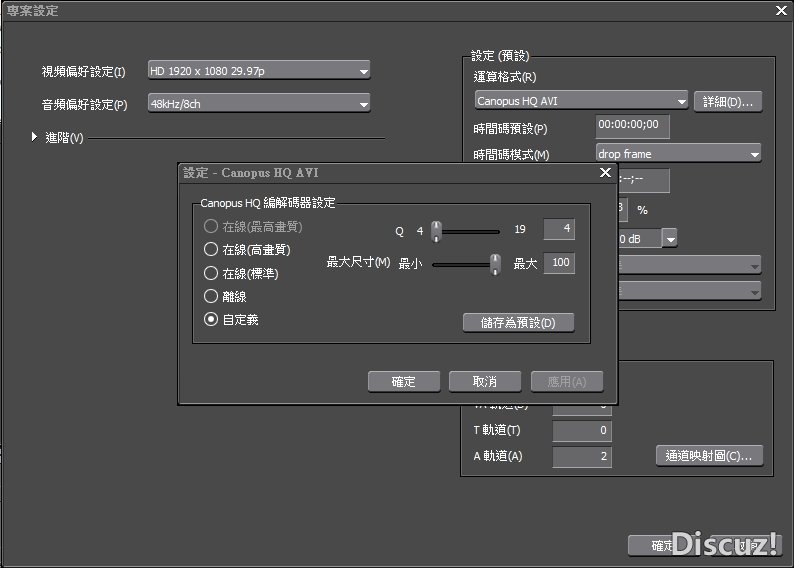This screenshot has width=794, height=568.
Task: Open the 通道映射圖(C)... button
Action: (709, 456)
